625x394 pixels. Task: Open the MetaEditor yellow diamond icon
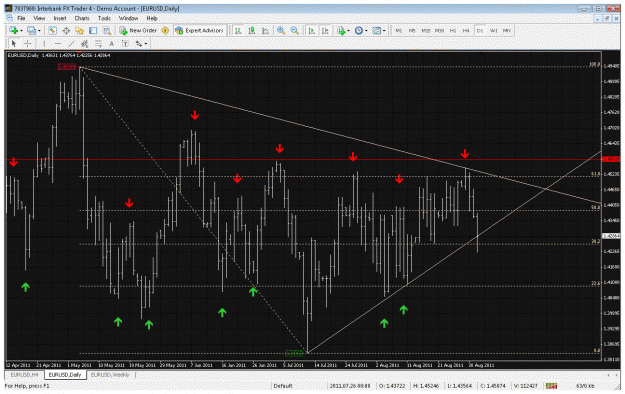pyautogui.click(x=165, y=30)
